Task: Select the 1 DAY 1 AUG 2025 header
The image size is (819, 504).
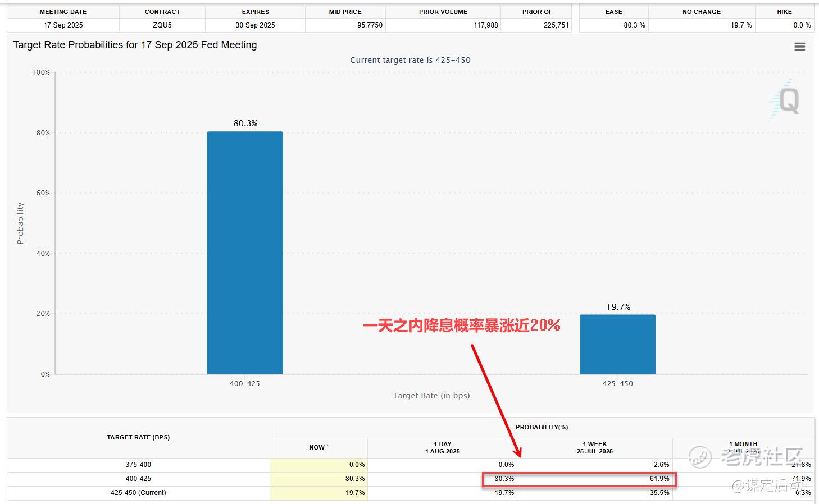Action: (x=442, y=447)
